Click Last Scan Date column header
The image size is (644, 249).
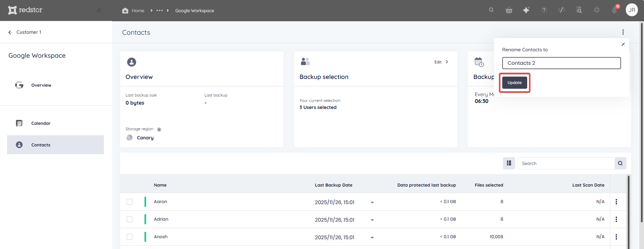pyautogui.click(x=588, y=185)
